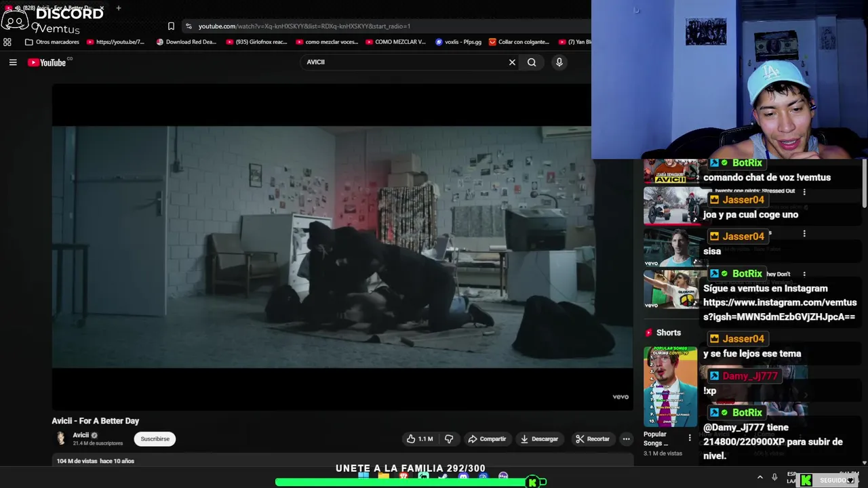
Task: Click the 'Avicii - For A Better Day' title
Action: (96, 421)
